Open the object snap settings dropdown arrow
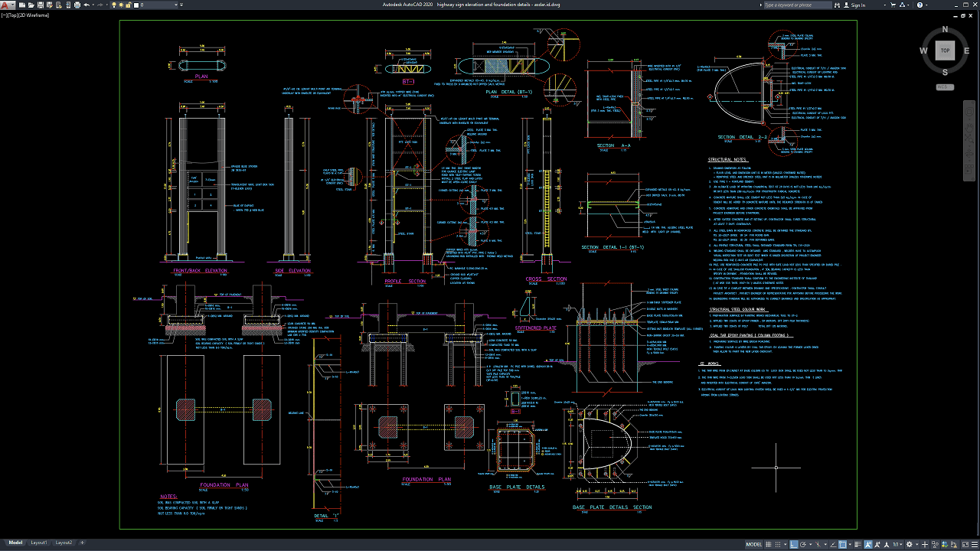The height and width of the screenshot is (551, 980). coord(850,545)
